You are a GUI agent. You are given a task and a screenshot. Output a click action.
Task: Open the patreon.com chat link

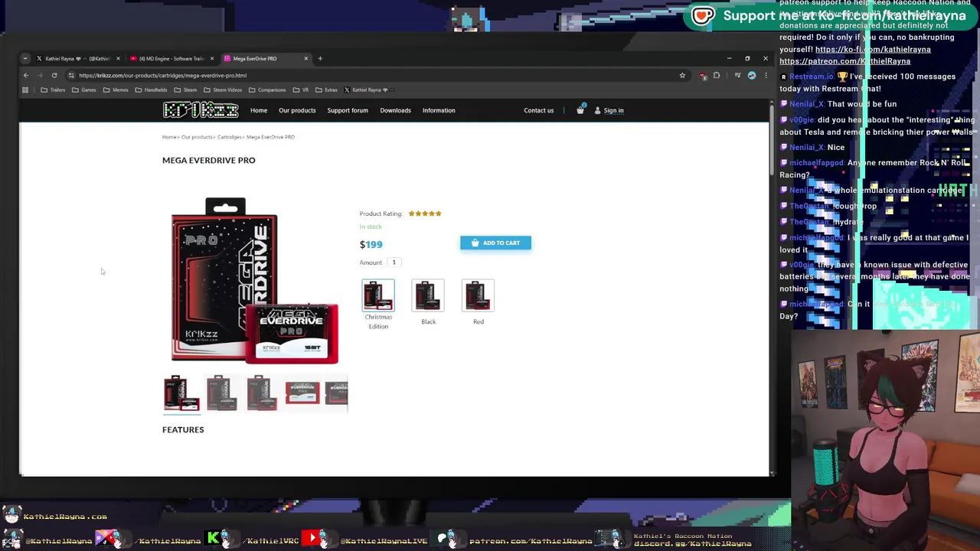[844, 61]
